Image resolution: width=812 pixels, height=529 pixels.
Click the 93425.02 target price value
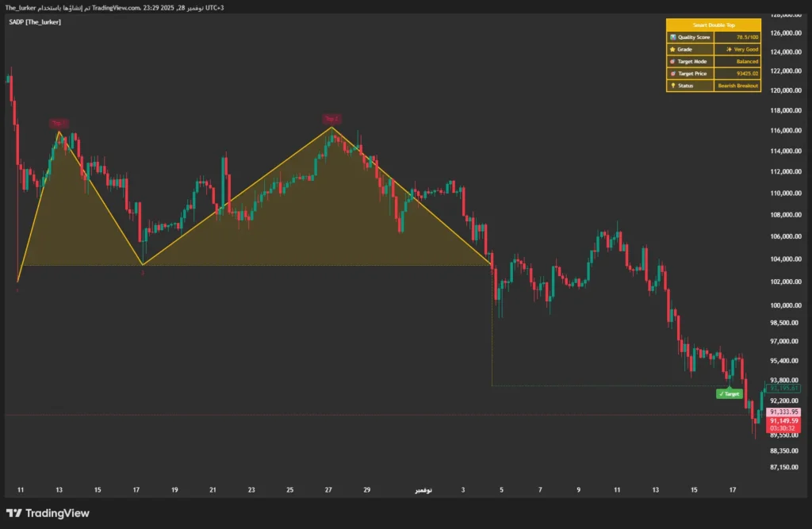747,74
